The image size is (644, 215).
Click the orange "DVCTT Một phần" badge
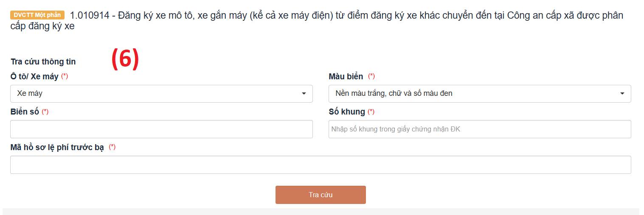(37, 15)
